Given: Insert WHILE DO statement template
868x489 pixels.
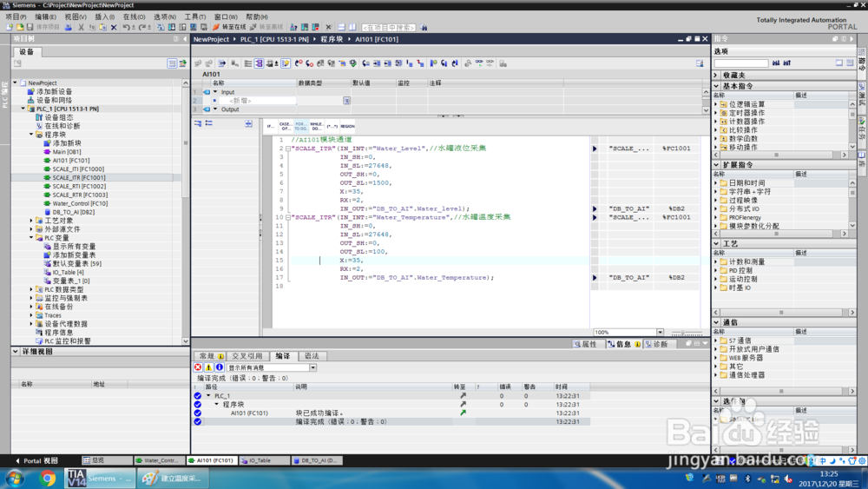Looking at the screenshot, I should [x=316, y=126].
